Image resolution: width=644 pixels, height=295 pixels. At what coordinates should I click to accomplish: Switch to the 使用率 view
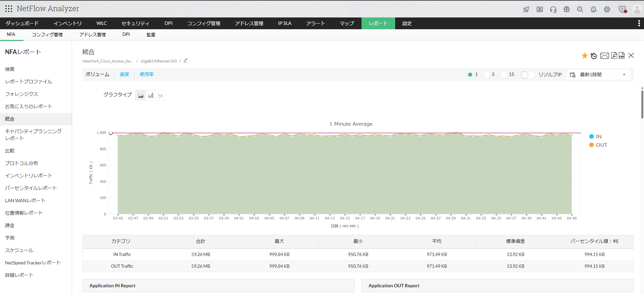click(147, 74)
